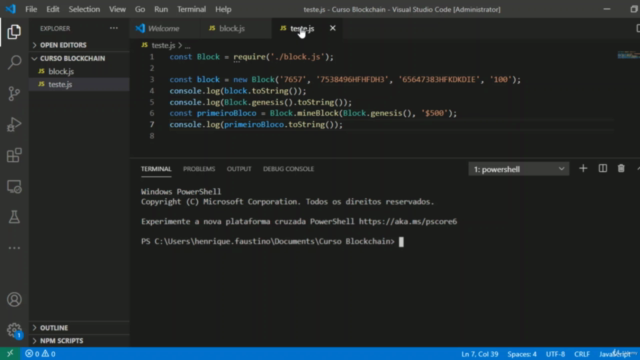Viewport: 640px width, 360px height.
Task: Open the Help menu
Action: click(223, 9)
